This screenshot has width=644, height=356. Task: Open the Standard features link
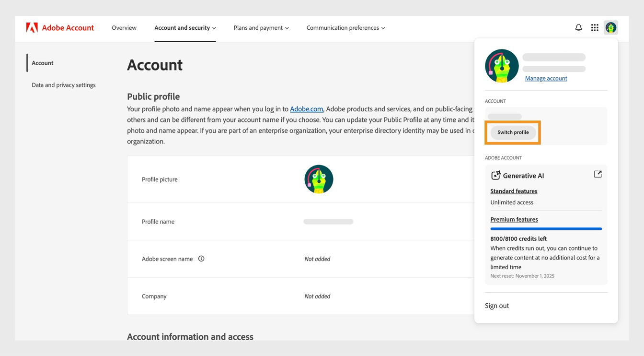pos(514,190)
